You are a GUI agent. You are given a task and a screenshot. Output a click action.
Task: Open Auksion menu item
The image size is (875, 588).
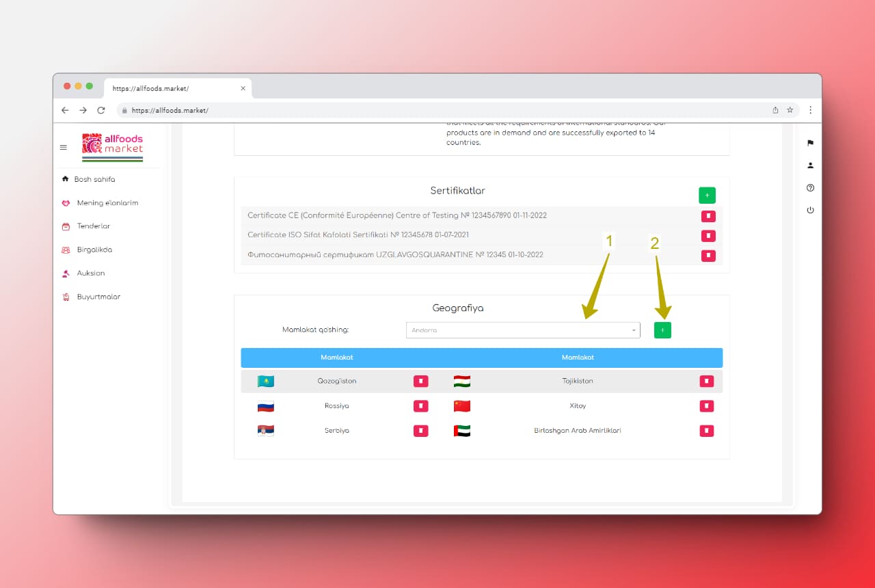click(91, 273)
